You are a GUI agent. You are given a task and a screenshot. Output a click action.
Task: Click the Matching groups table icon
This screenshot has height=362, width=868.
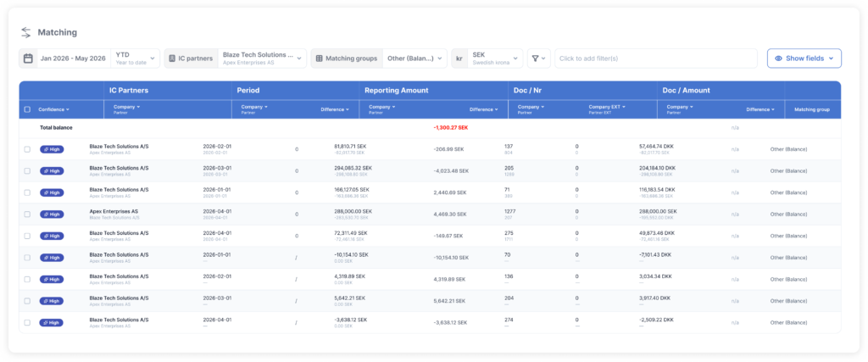click(x=319, y=58)
